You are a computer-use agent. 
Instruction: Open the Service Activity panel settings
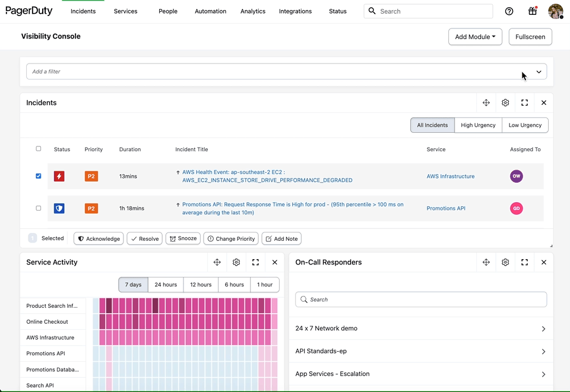point(236,262)
